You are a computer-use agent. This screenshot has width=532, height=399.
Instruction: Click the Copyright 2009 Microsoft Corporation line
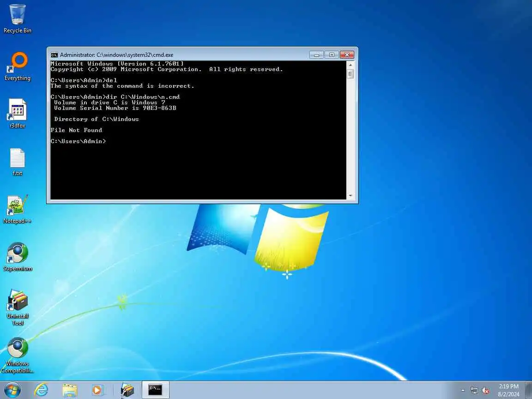(x=167, y=69)
